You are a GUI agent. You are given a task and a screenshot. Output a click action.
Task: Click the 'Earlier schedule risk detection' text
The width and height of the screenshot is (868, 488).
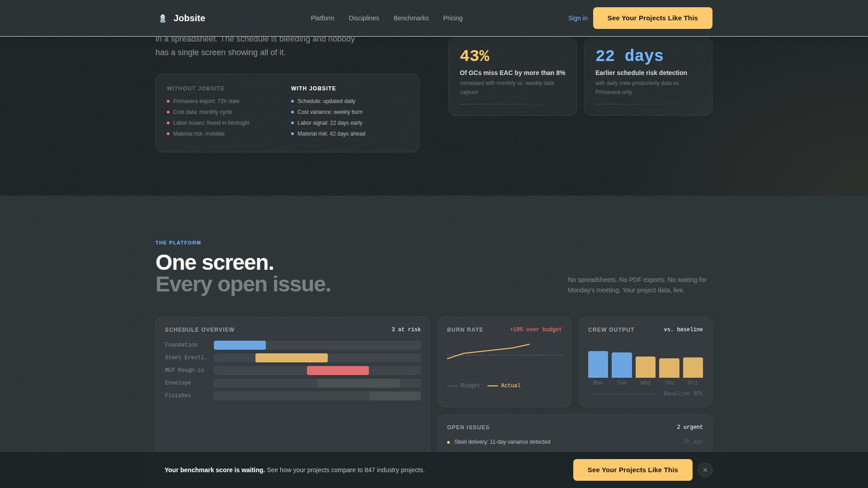coord(641,73)
